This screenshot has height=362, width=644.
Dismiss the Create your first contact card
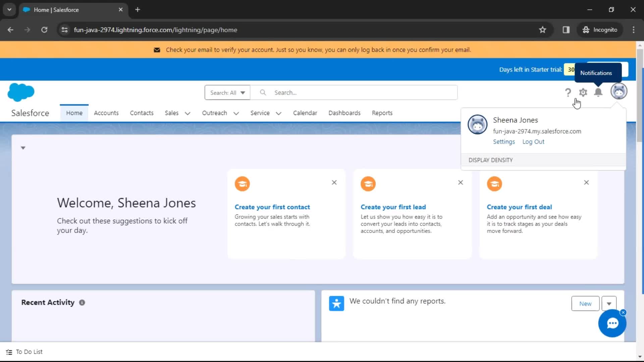click(334, 182)
